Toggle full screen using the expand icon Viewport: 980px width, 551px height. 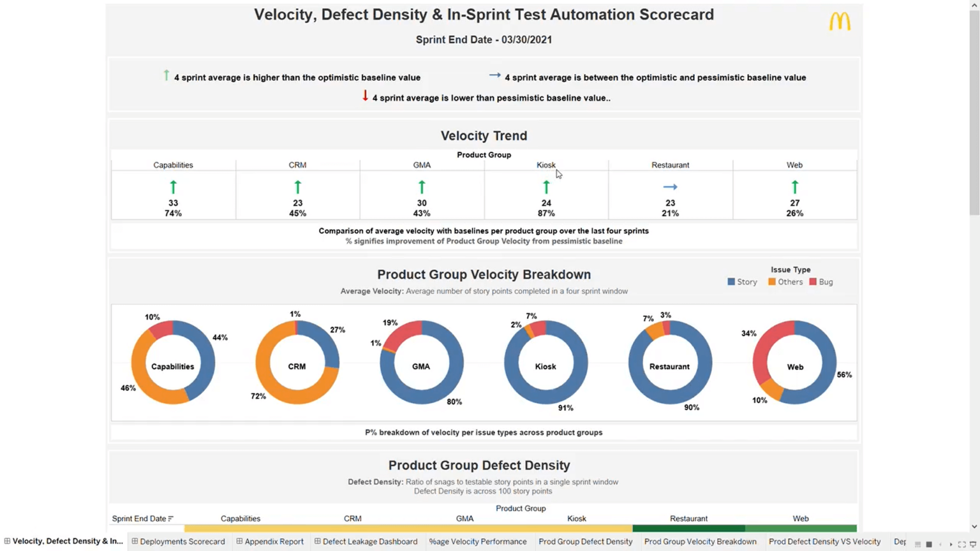(962, 545)
